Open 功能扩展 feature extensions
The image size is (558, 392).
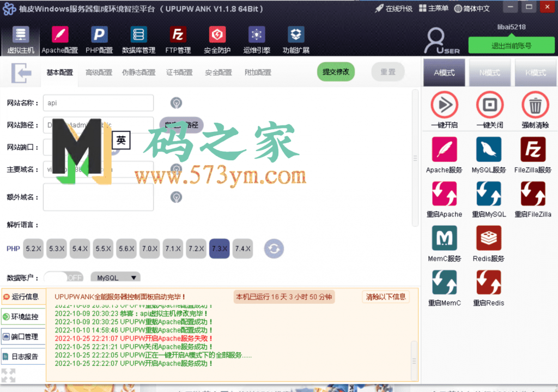click(296, 39)
